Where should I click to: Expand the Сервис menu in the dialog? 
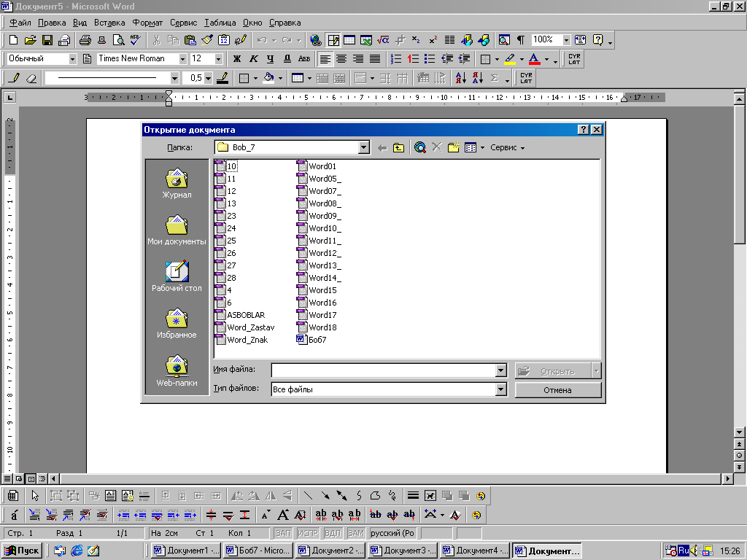pos(508,147)
